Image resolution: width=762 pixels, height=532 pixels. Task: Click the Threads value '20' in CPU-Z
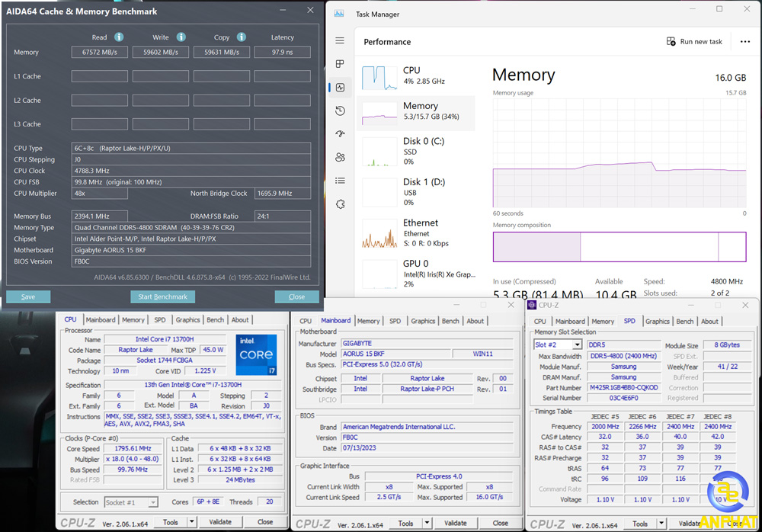270,502
